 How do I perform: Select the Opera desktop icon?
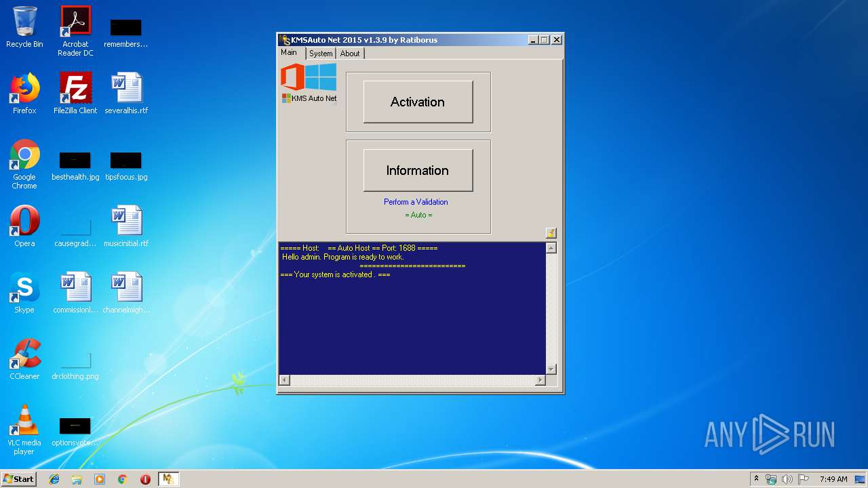click(24, 226)
